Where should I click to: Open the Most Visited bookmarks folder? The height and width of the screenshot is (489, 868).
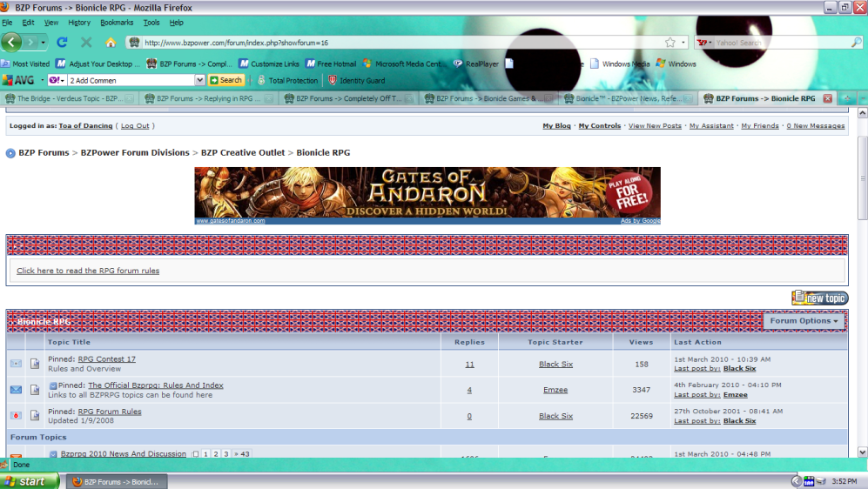click(25, 64)
